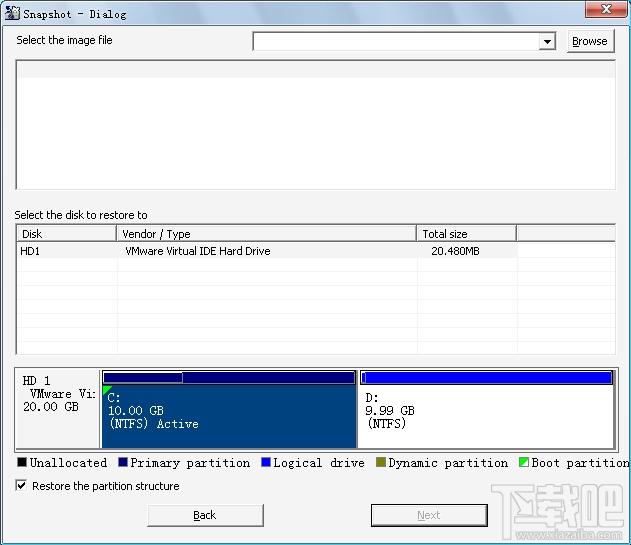Click the Logical drive legend swatch
This screenshot has width=631, height=545.
tap(266, 462)
